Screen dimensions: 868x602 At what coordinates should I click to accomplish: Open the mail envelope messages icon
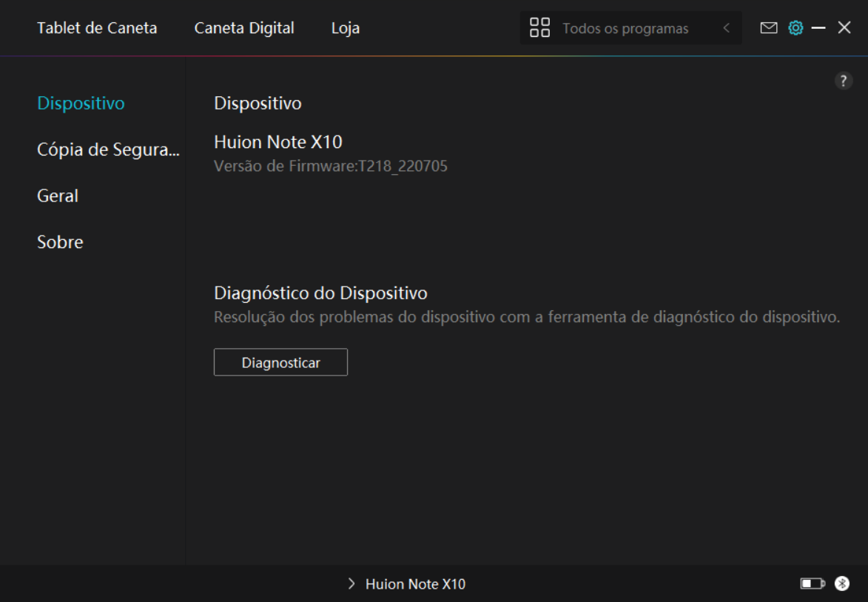[769, 28]
